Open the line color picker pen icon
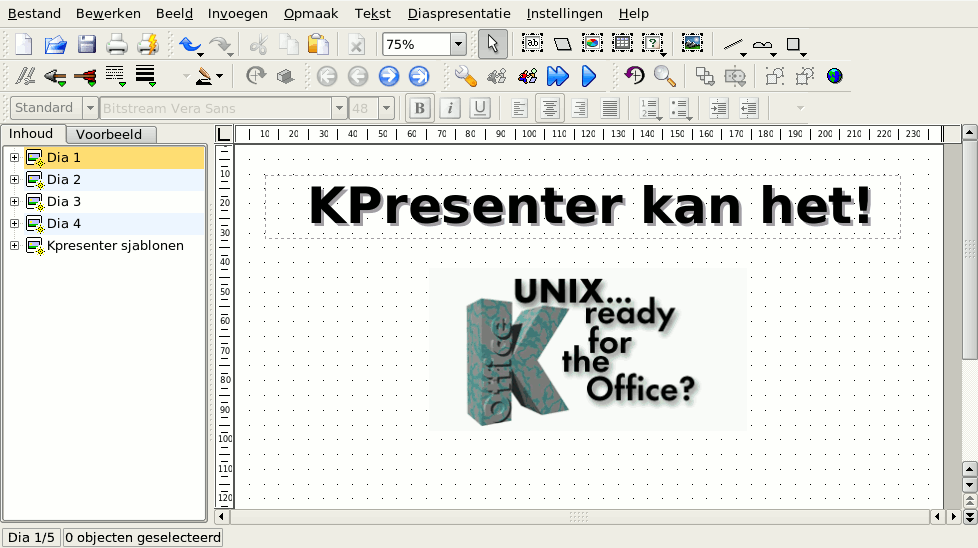The height and width of the screenshot is (548, 978). pyautogui.click(x=205, y=76)
